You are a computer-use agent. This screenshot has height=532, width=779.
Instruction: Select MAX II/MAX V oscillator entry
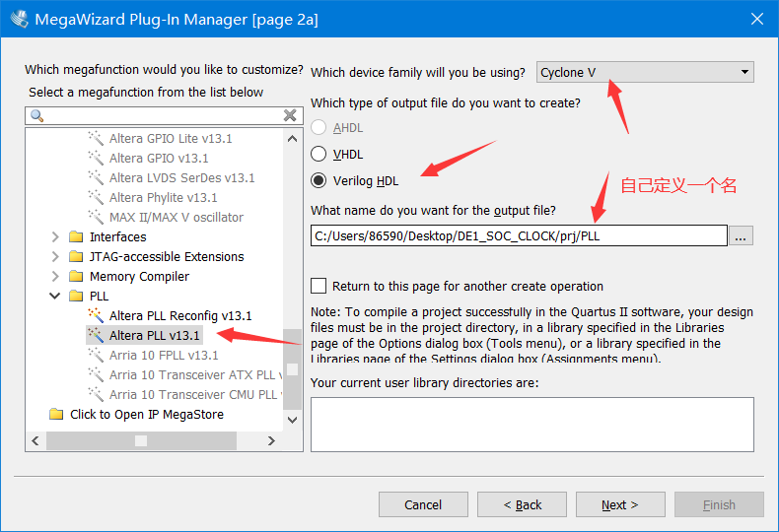click(x=177, y=217)
